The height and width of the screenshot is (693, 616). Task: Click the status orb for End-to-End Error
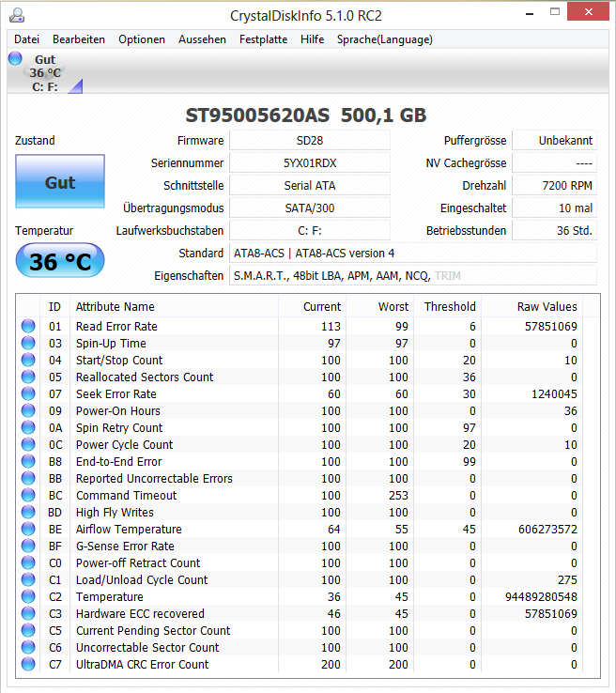28,461
